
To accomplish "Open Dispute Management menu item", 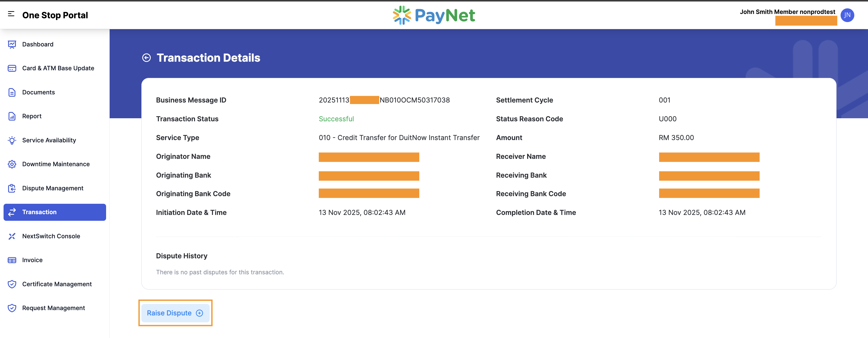I will pyautogui.click(x=55, y=188).
